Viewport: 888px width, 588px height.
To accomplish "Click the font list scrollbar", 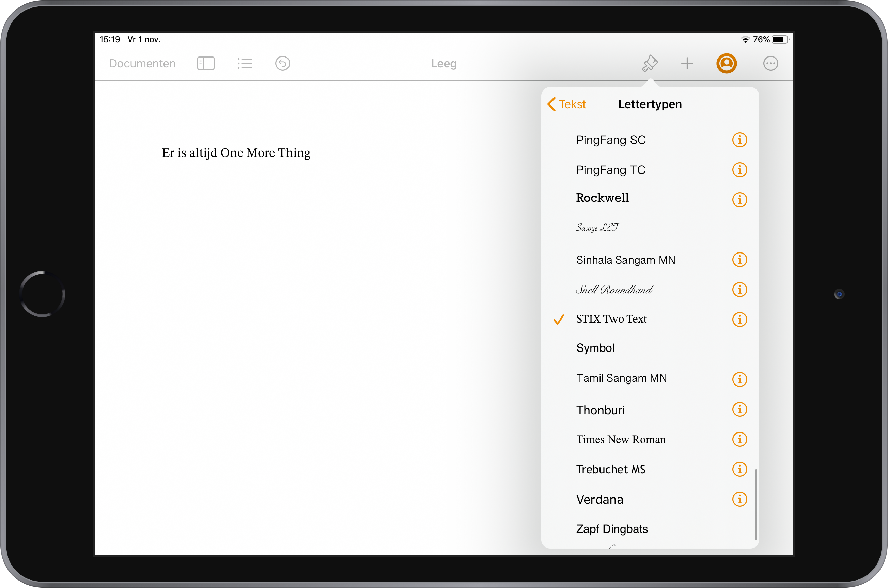I will coord(755,504).
